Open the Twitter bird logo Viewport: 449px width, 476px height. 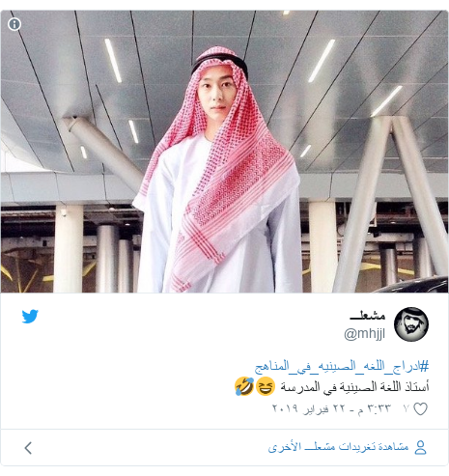[x=30, y=317]
